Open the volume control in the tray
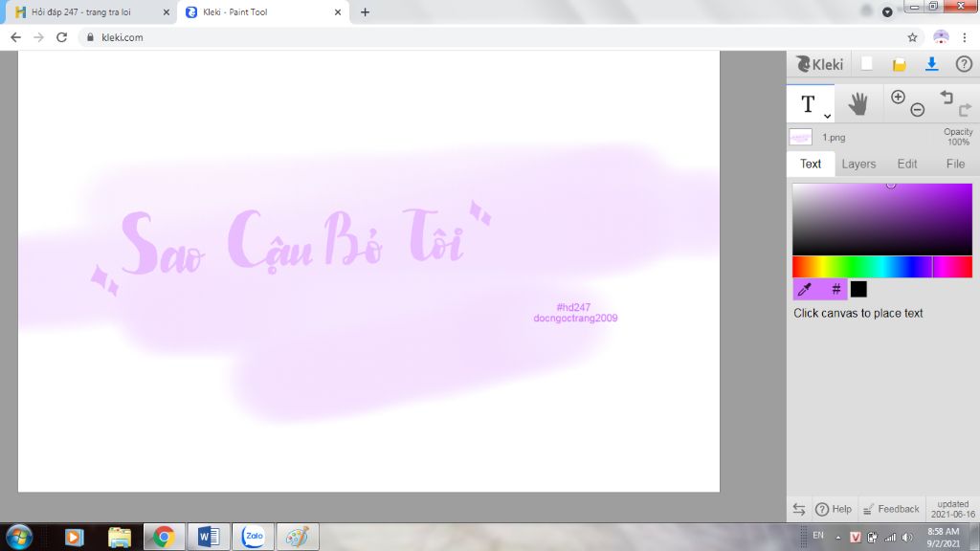Viewport: 980px width, 551px height. tap(907, 538)
